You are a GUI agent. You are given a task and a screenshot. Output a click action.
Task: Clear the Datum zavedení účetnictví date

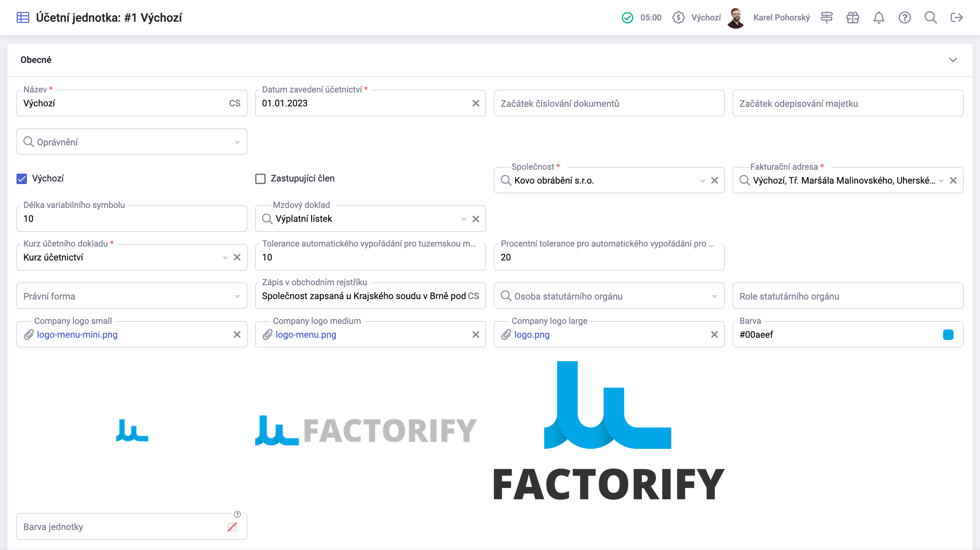click(x=476, y=103)
